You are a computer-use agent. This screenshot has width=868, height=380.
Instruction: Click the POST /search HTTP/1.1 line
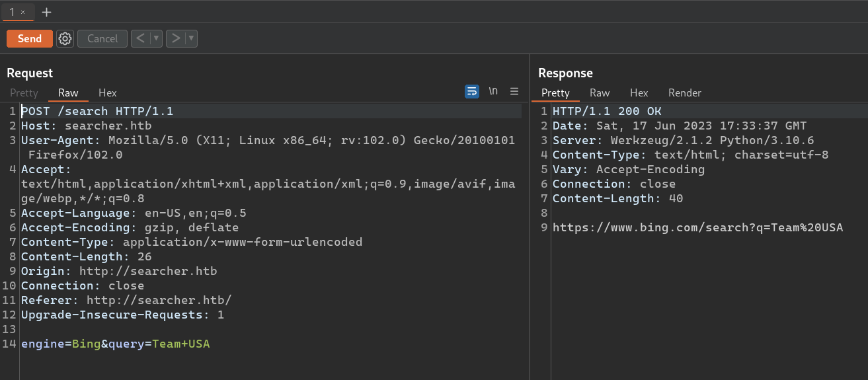(97, 111)
